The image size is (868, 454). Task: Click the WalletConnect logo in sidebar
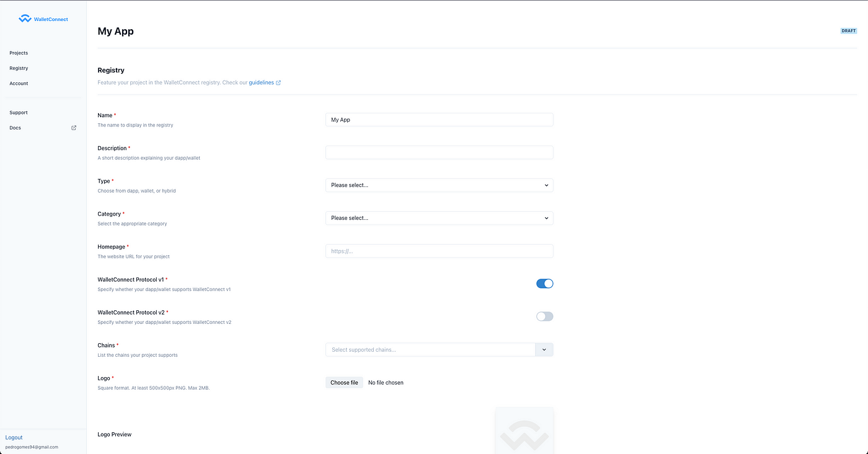[x=43, y=19]
